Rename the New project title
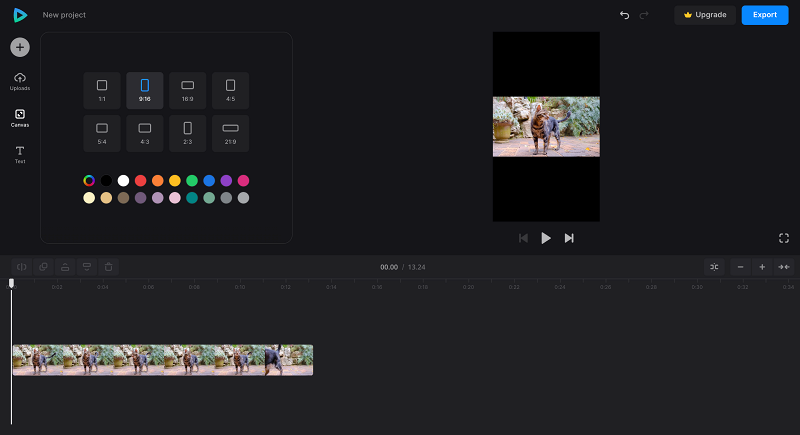 pyautogui.click(x=64, y=15)
